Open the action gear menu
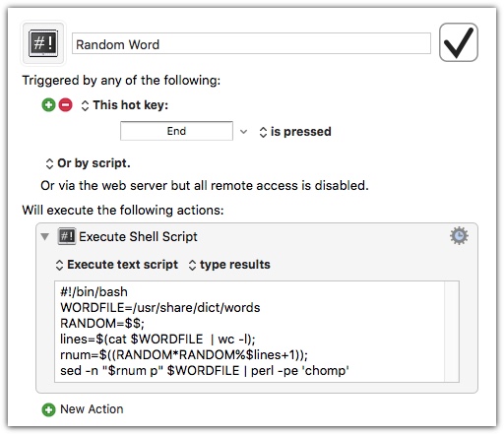The width and height of the screenshot is (504, 434). [x=459, y=236]
